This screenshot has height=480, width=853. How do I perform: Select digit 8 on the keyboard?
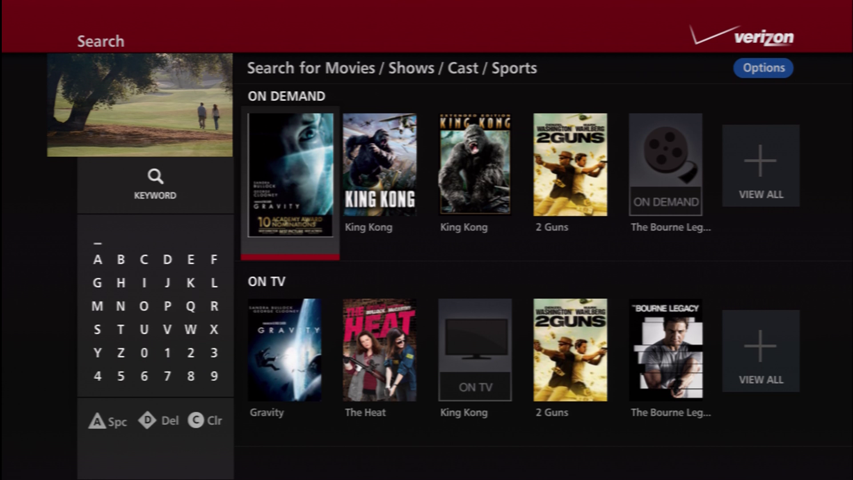[x=190, y=377]
